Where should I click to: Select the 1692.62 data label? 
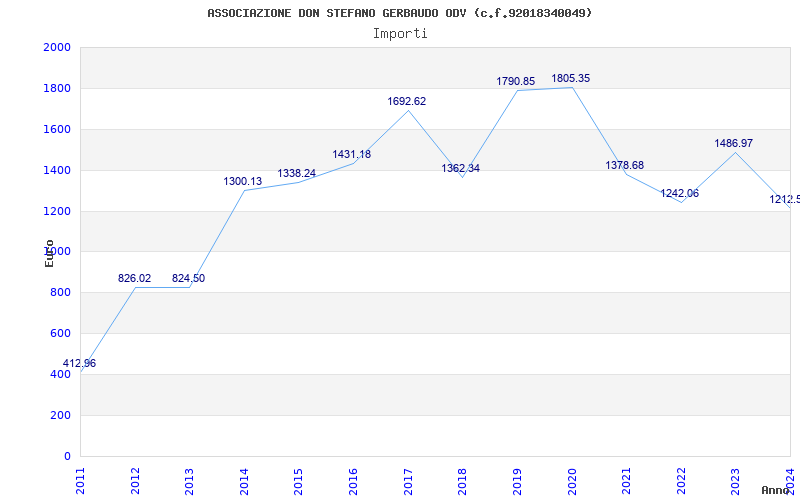click(407, 101)
